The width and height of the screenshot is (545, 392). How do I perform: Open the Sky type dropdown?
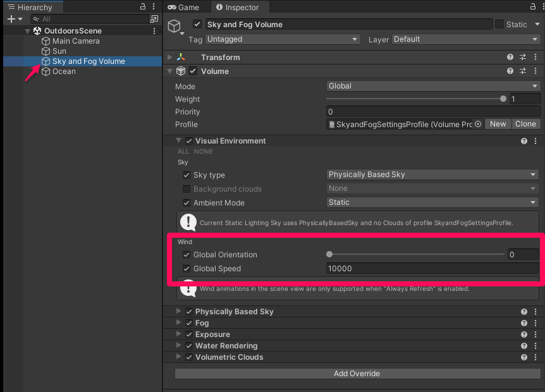(x=432, y=175)
